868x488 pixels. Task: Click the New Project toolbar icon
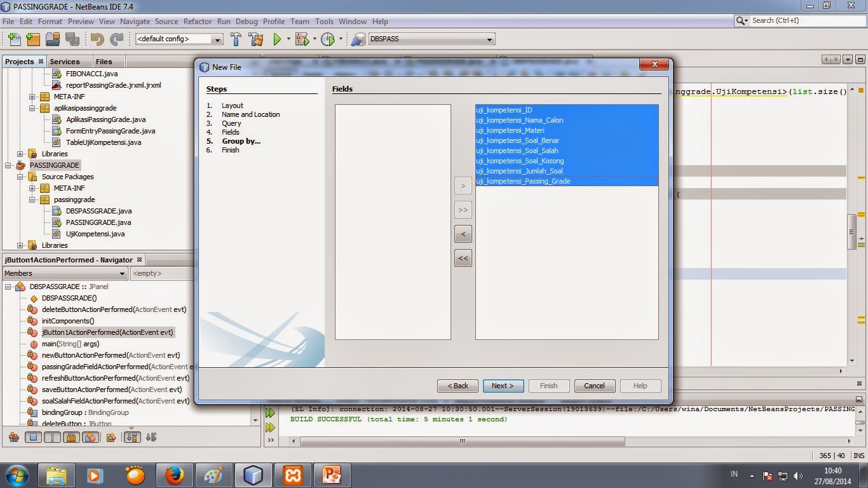pos(33,39)
